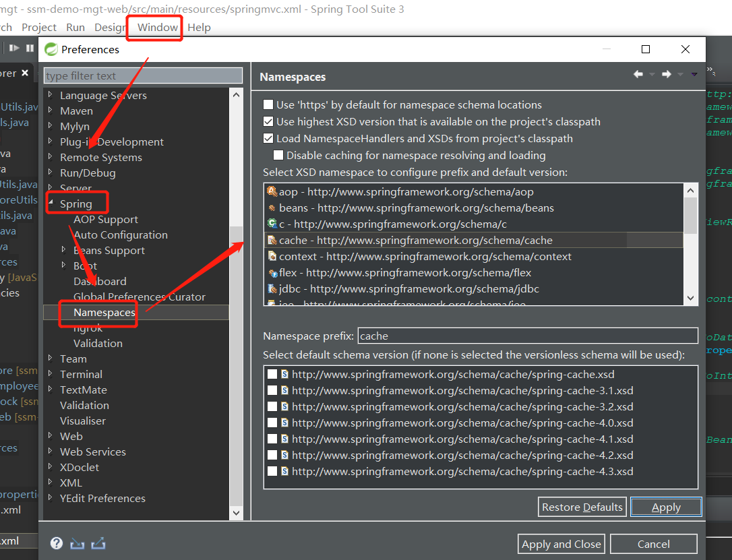Click the namespace list scrollbar thumb

click(x=690, y=215)
